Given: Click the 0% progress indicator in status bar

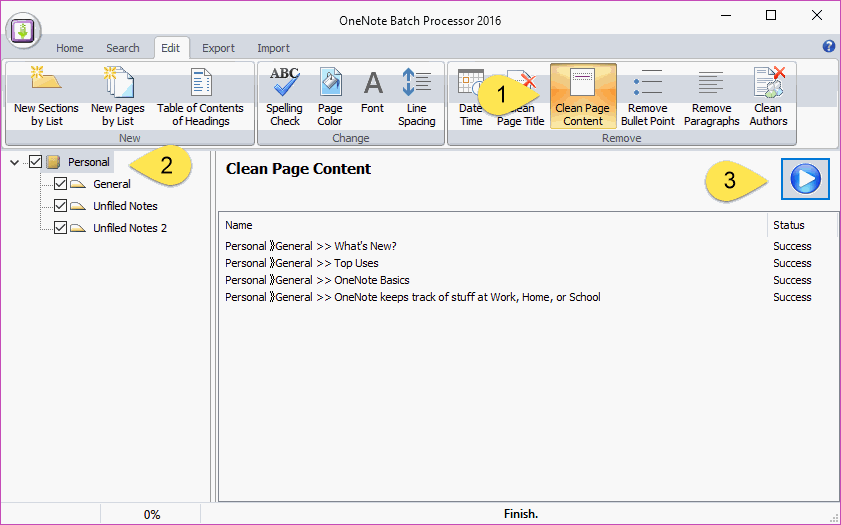Looking at the screenshot, I should point(152,515).
